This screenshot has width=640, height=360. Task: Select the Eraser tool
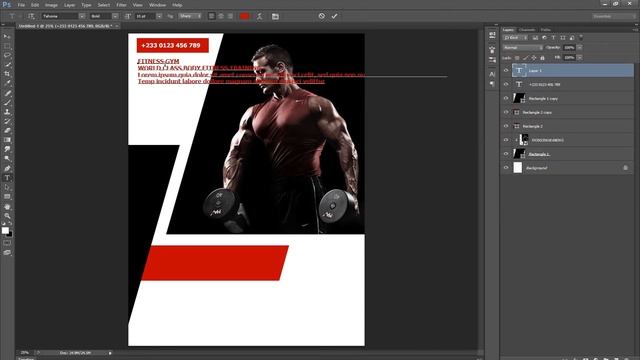(x=7, y=131)
